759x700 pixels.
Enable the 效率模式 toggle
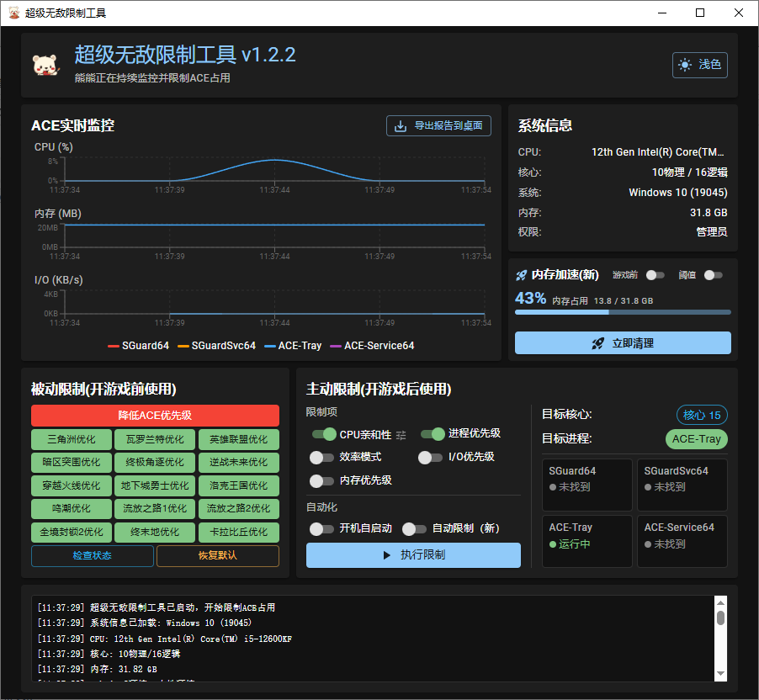[x=321, y=458]
